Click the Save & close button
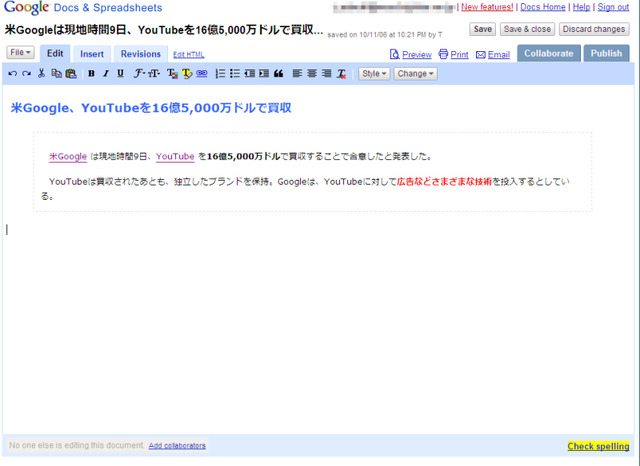This screenshot has width=640, height=466. coord(527,29)
